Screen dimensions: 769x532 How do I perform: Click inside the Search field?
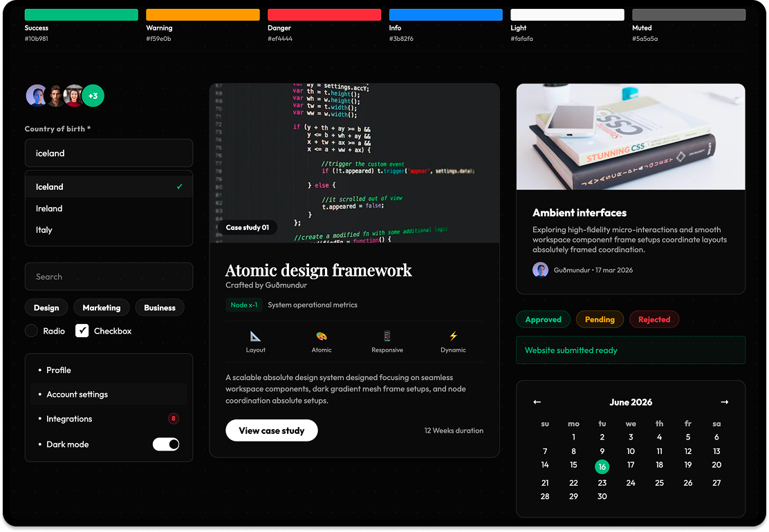coord(109,276)
